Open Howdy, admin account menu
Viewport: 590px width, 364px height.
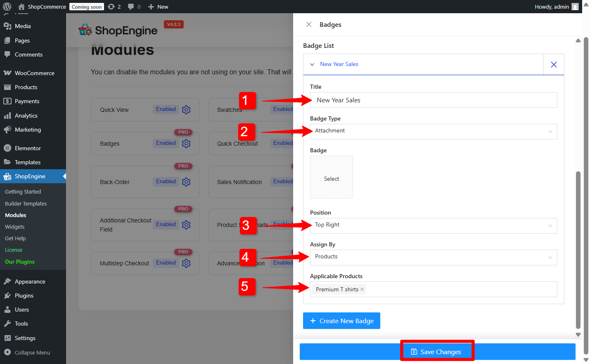556,7
